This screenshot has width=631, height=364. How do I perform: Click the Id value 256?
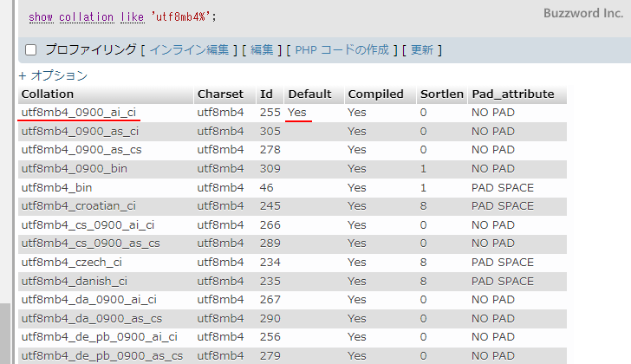[x=270, y=337]
